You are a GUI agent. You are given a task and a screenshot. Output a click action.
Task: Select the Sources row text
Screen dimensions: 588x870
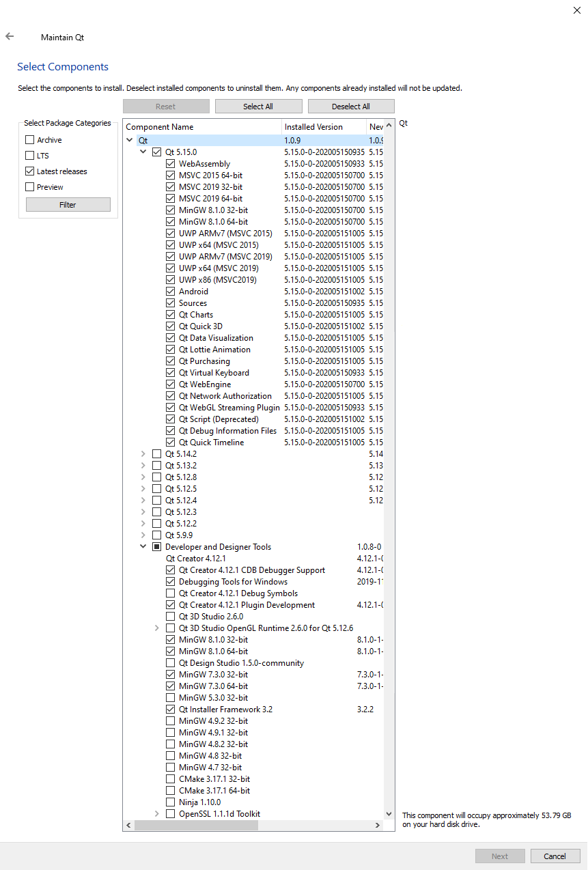click(x=193, y=303)
